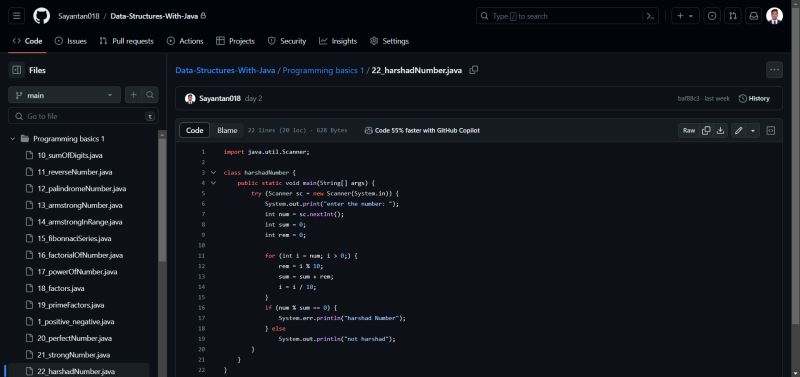Click the GitHub logo icon
The width and height of the screenshot is (800, 377).
click(42, 16)
